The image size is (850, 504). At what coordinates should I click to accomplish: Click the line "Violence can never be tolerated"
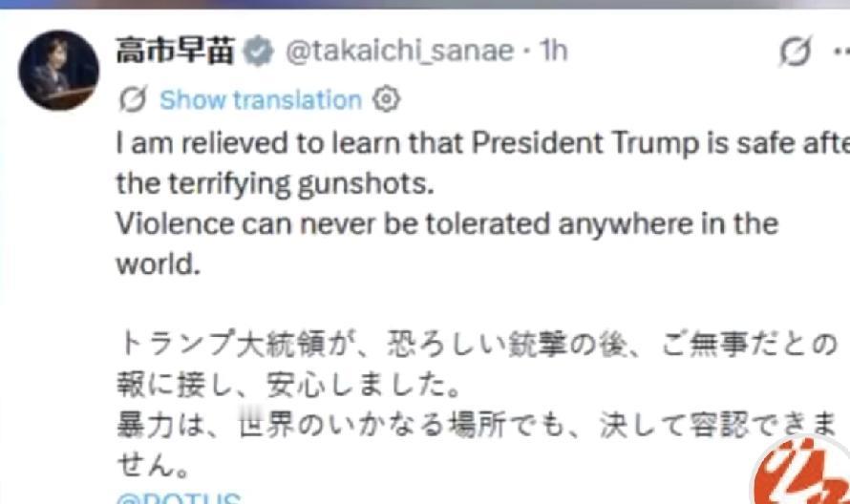pos(447,223)
